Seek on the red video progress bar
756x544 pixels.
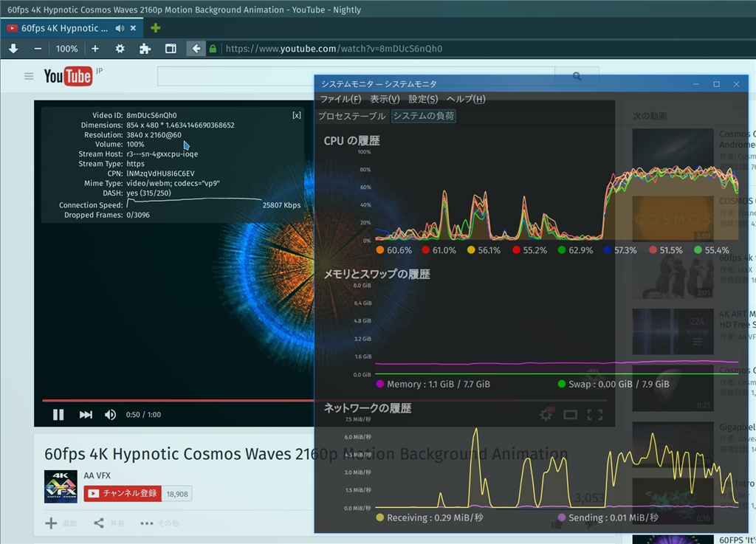324,400
